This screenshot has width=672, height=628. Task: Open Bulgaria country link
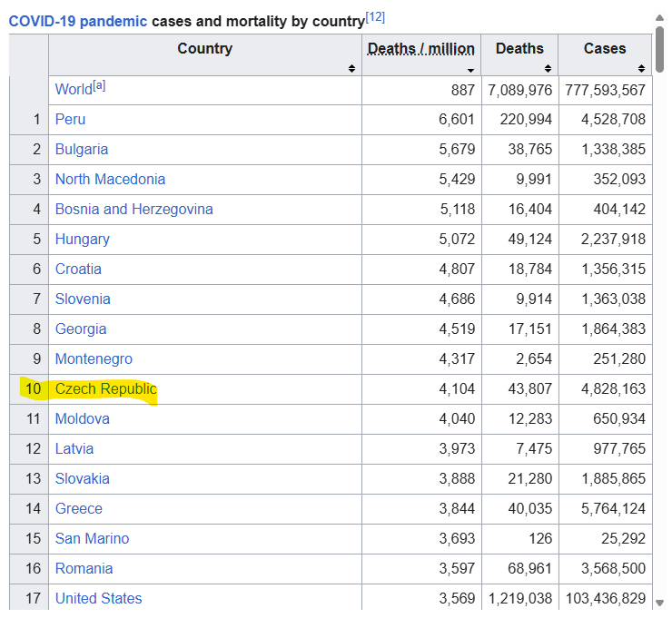tap(82, 149)
